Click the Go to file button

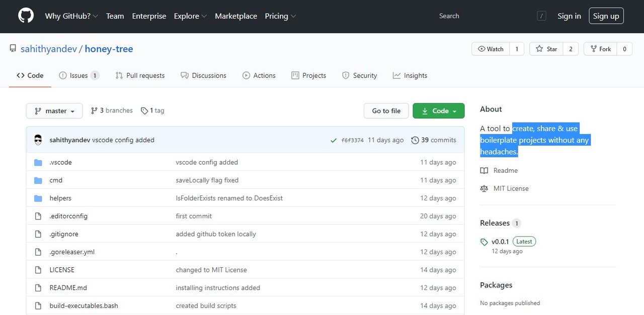(386, 111)
